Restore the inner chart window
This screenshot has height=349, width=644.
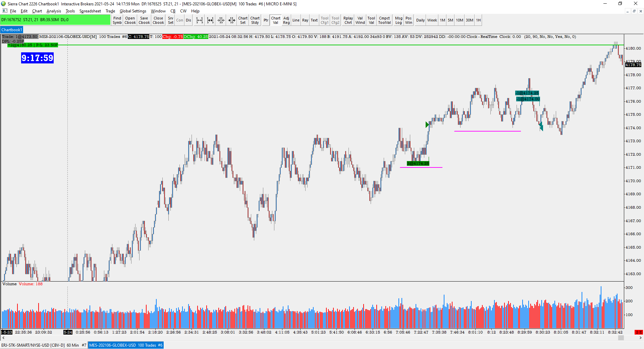[x=634, y=11]
